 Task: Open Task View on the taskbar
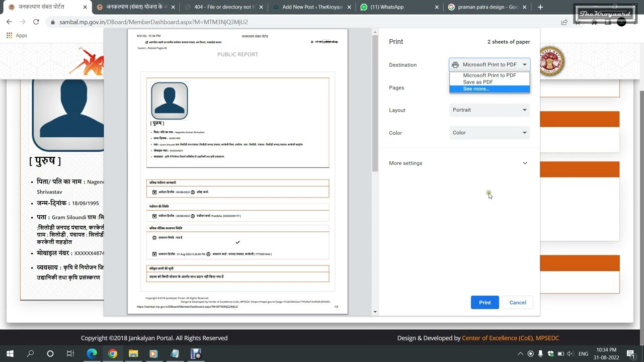point(70,353)
